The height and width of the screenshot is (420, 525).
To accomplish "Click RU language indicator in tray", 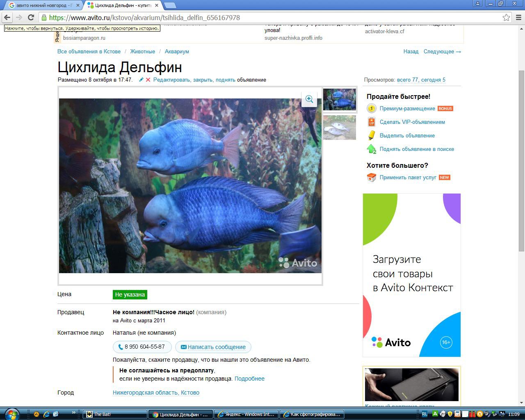I will coord(425,414).
